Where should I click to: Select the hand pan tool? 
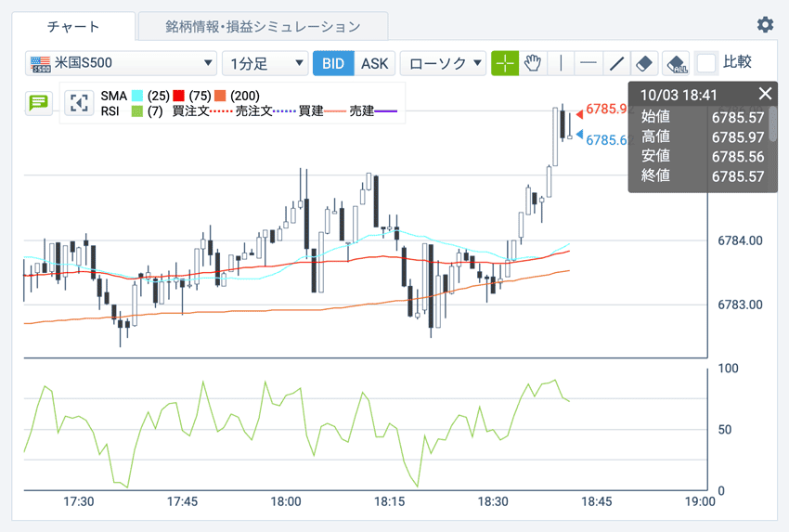pyautogui.click(x=533, y=63)
